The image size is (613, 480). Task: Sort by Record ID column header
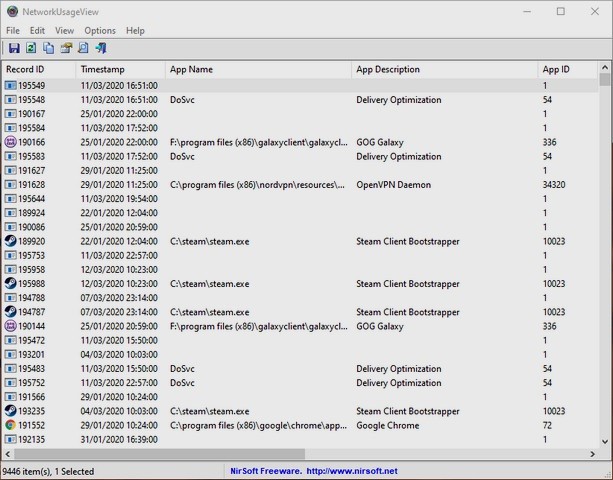(39, 70)
